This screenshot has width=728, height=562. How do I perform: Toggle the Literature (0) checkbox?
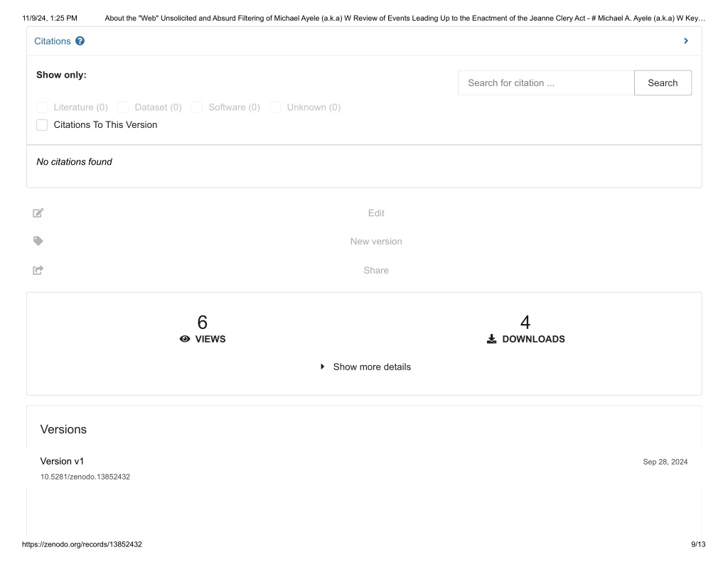tap(42, 108)
